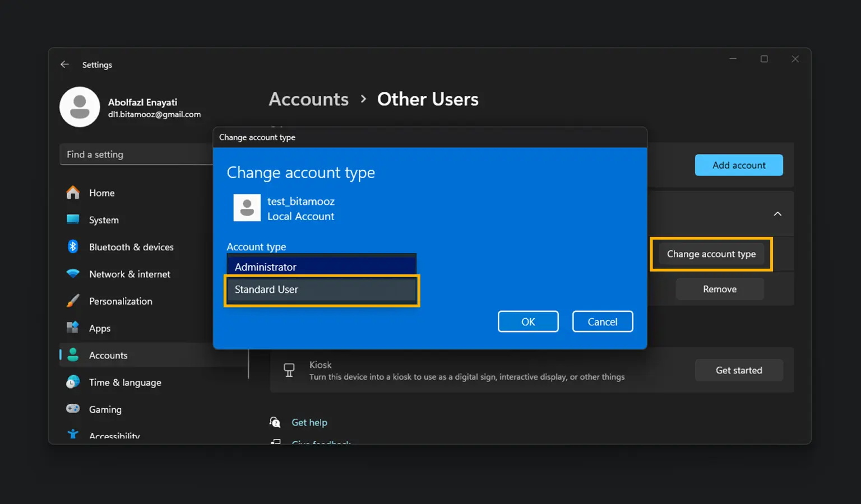Cancel the Change account type dialog
Screen dimensions: 861x504
point(602,321)
